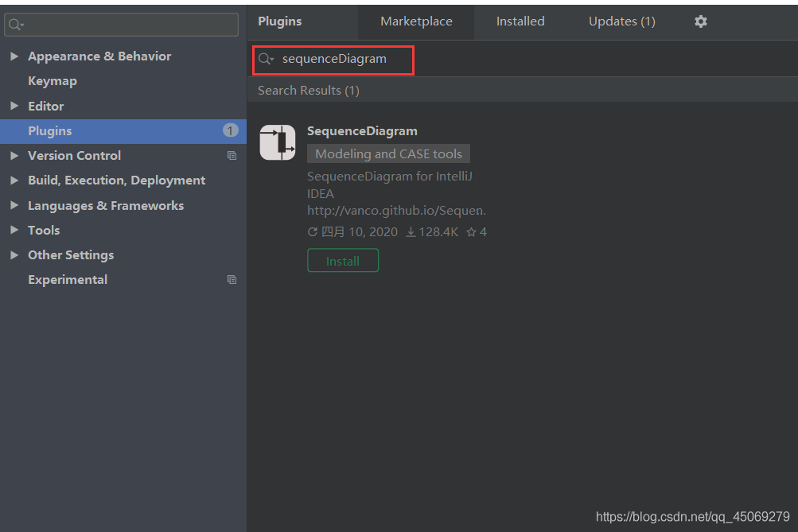Click the star rating icon
This screenshot has width=798, height=532.
tap(471, 232)
